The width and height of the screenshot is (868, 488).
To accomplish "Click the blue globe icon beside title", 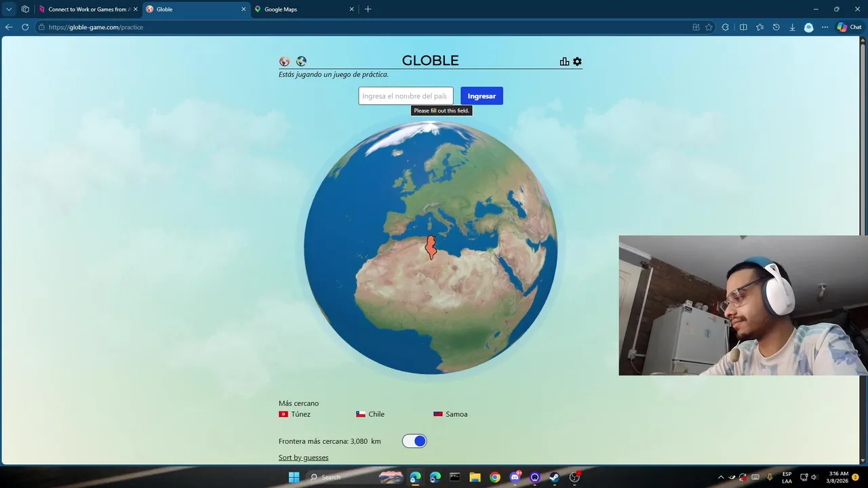I will [301, 61].
